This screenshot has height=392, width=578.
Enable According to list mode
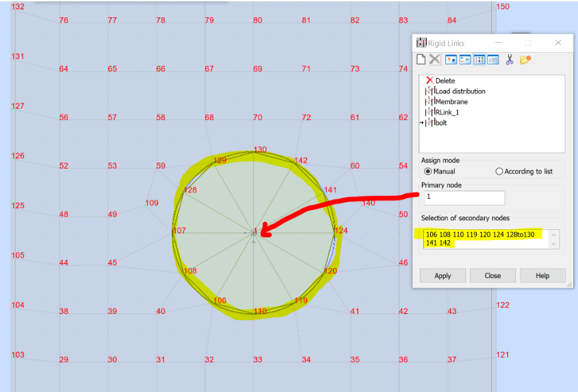tap(499, 172)
